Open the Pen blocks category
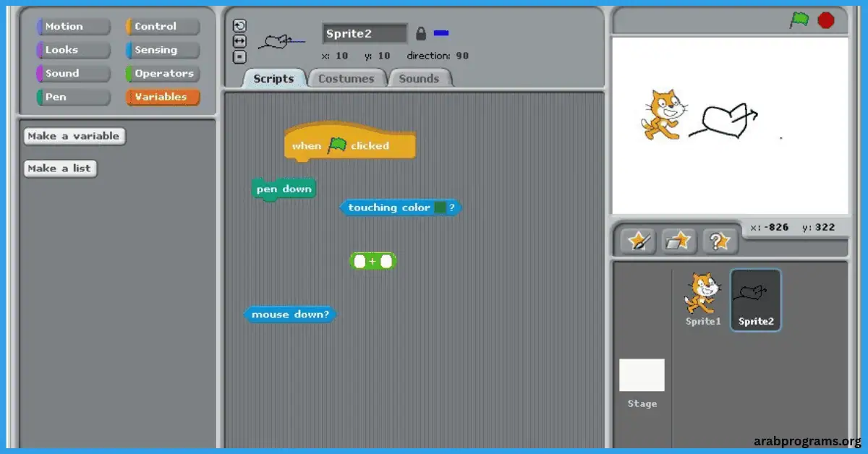 (74, 97)
